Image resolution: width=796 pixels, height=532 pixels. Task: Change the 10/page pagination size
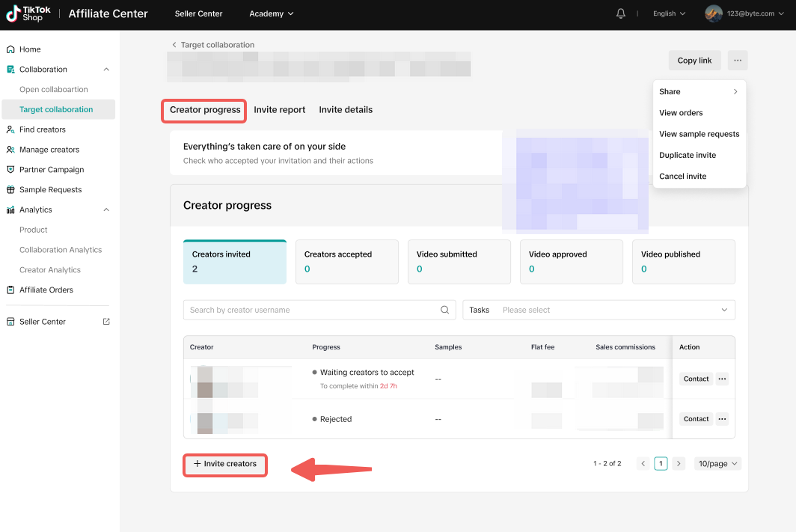click(717, 464)
